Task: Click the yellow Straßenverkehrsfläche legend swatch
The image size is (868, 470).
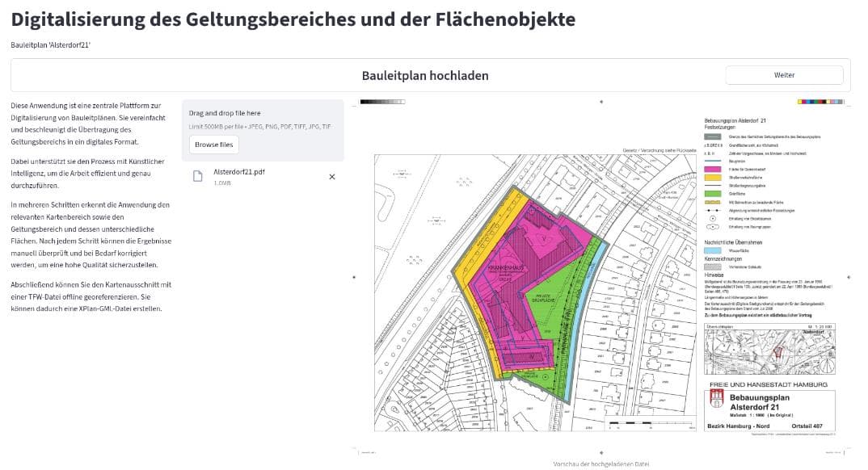Action: [713, 178]
